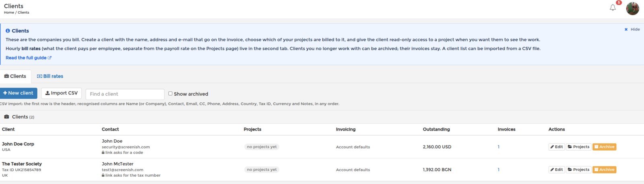644x184 pixels.
Task: Open Projects for The Tester Society
Action: pyautogui.click(x=578, y=170)
